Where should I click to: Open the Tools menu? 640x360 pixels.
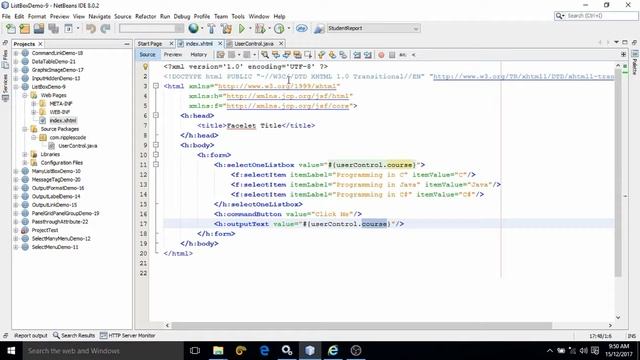tap(238, 16)
